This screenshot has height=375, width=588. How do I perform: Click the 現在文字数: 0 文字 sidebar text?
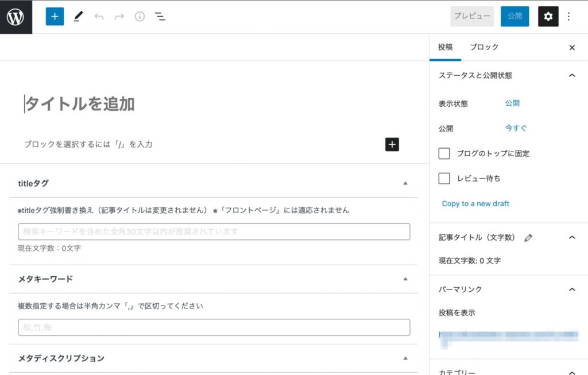[470, 261]
